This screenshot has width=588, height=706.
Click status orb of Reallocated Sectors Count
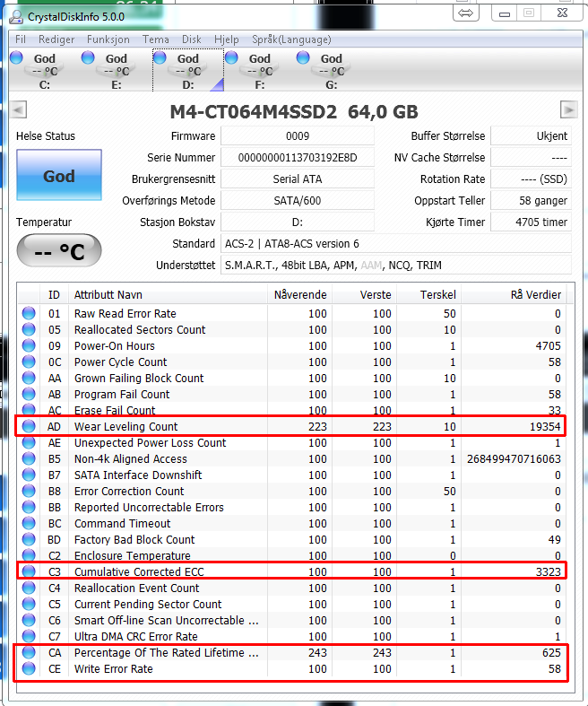29,329
